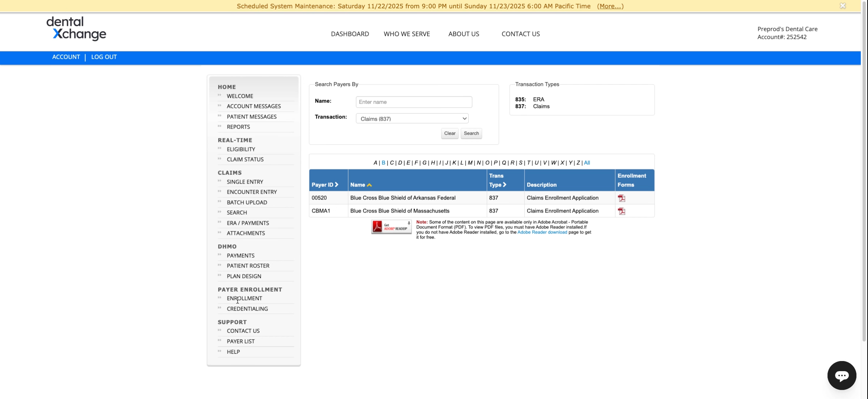
Task: Open Contact Us under Support
Action: tap(243, 331)
